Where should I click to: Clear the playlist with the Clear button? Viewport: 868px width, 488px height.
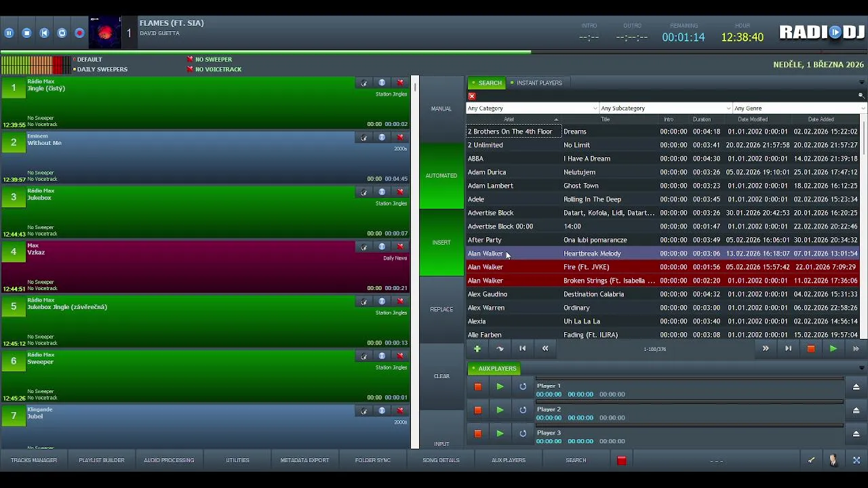[441, 376]
